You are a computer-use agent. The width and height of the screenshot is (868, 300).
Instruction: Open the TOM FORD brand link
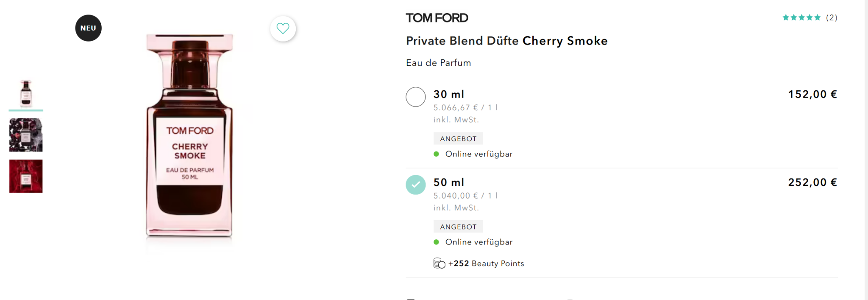coord(437,18)
